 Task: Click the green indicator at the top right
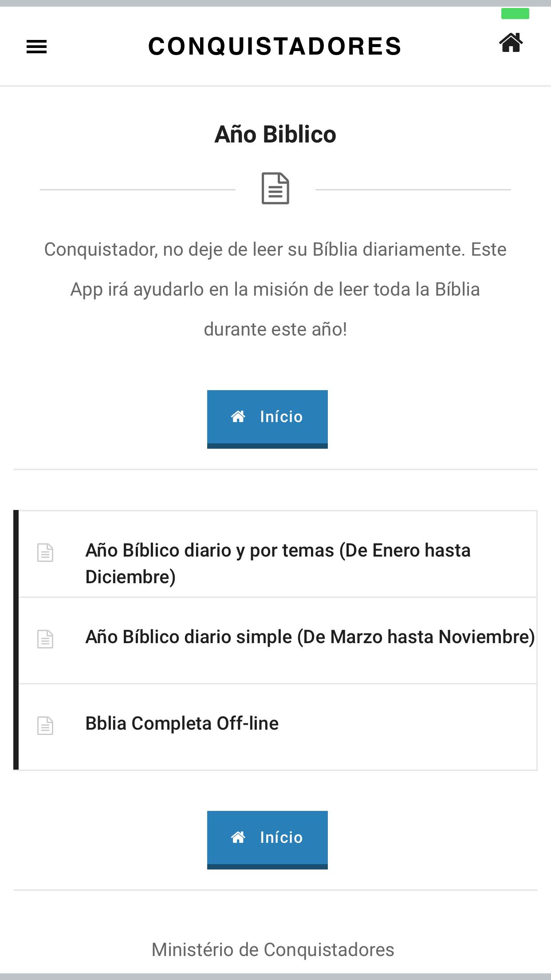tap(515, 14)
